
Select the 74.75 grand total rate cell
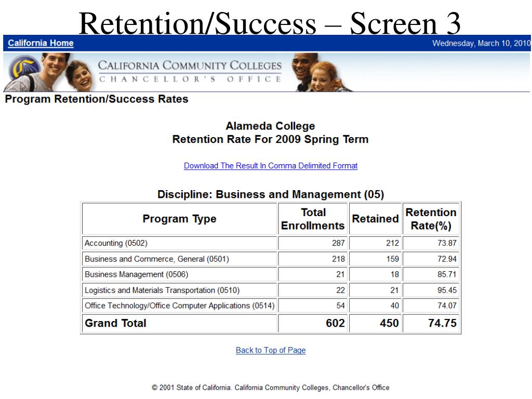[431, 323]
